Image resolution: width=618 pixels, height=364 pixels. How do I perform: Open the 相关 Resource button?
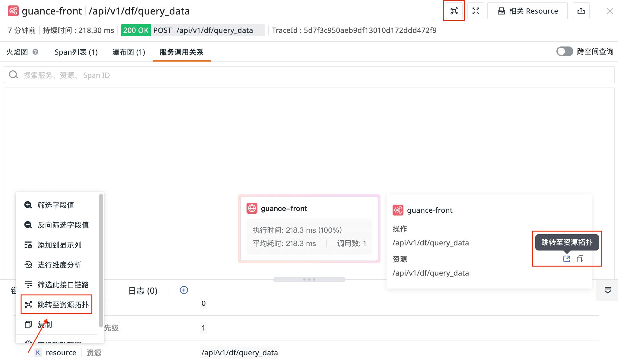527,11
